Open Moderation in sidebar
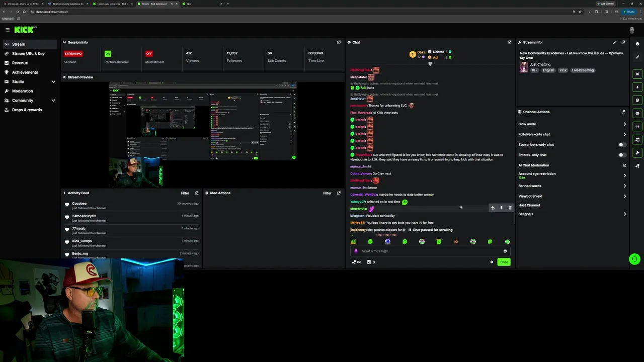 point(29,91)
